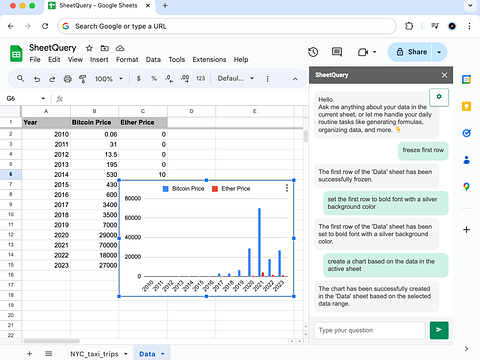Open a new browser tab
The image size is (480, 360).
[x=165, y=6]
